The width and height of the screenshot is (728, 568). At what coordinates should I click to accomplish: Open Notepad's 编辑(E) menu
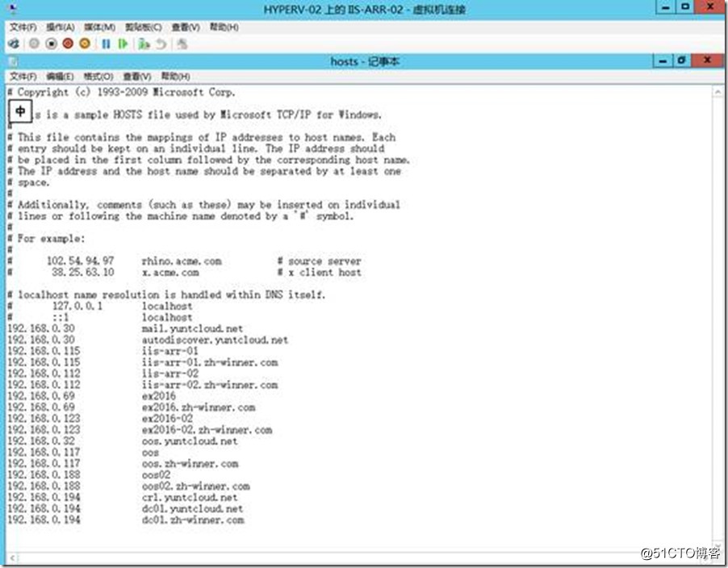coord(61,76)
